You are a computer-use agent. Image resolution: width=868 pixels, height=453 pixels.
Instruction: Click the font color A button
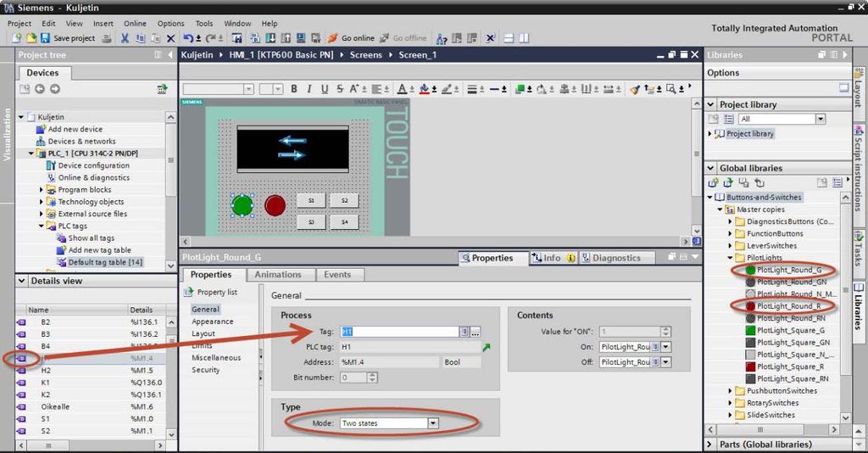(x=402, y=88)
